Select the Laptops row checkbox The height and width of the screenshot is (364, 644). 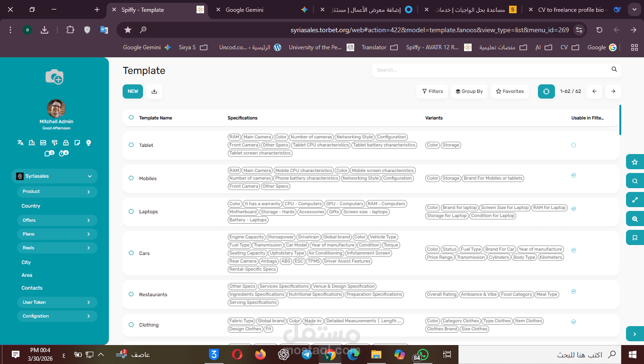[x=131, y=211]
